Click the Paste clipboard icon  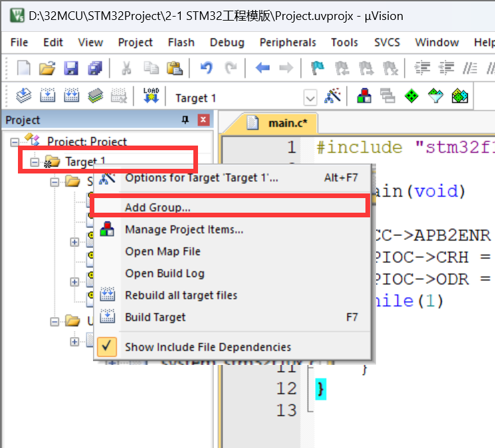coord(175,68)
